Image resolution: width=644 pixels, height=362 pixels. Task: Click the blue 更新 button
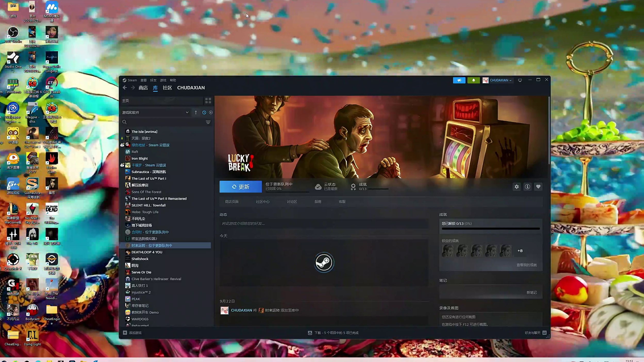(241, 187)
